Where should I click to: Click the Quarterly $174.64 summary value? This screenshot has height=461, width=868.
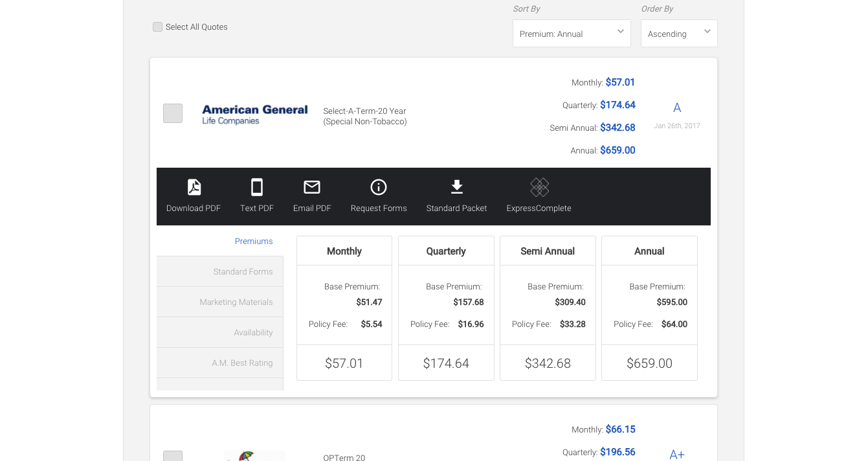click(618, 105)
